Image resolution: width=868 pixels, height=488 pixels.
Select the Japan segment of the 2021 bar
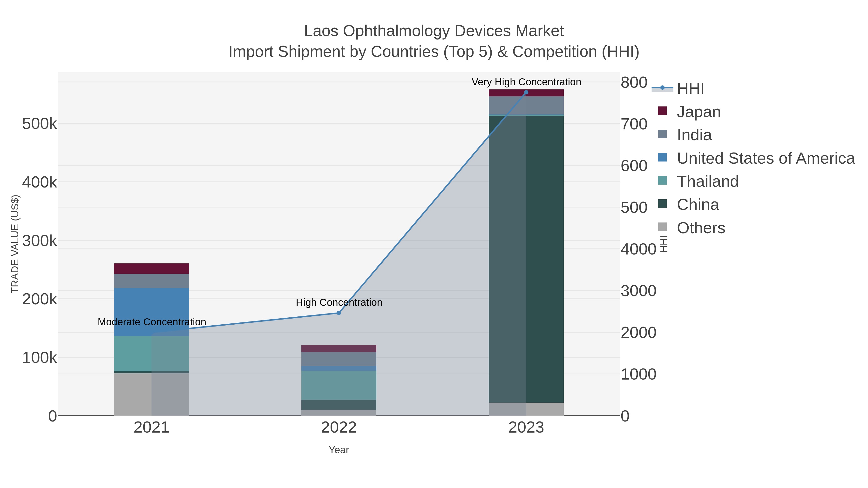tap(151, 268)
